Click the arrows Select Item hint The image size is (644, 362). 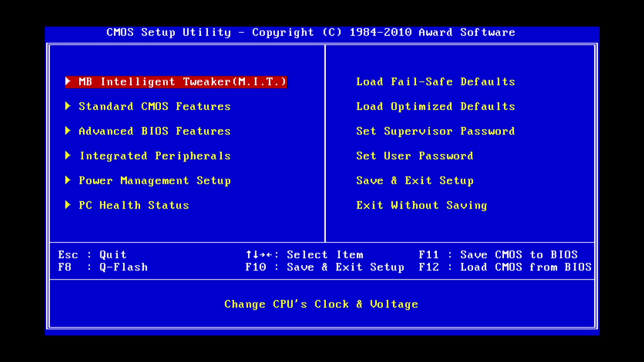(x=305, y=255)
